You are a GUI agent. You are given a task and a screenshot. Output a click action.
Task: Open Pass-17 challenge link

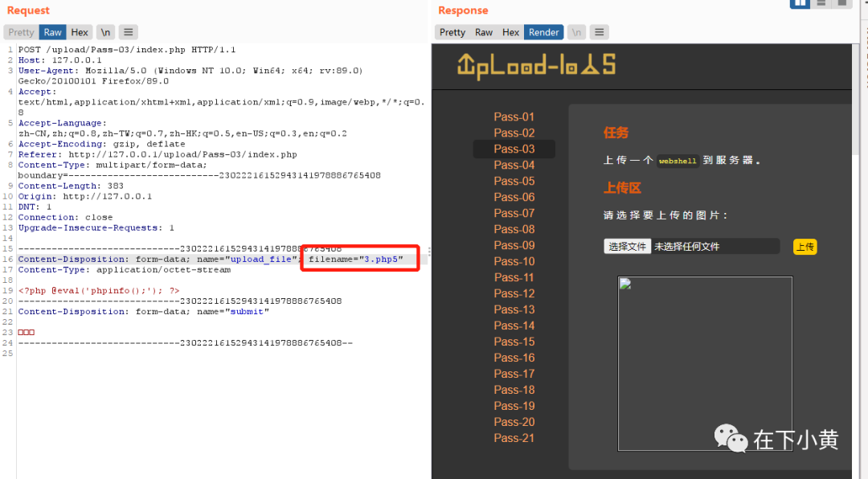tap(514, 374)
